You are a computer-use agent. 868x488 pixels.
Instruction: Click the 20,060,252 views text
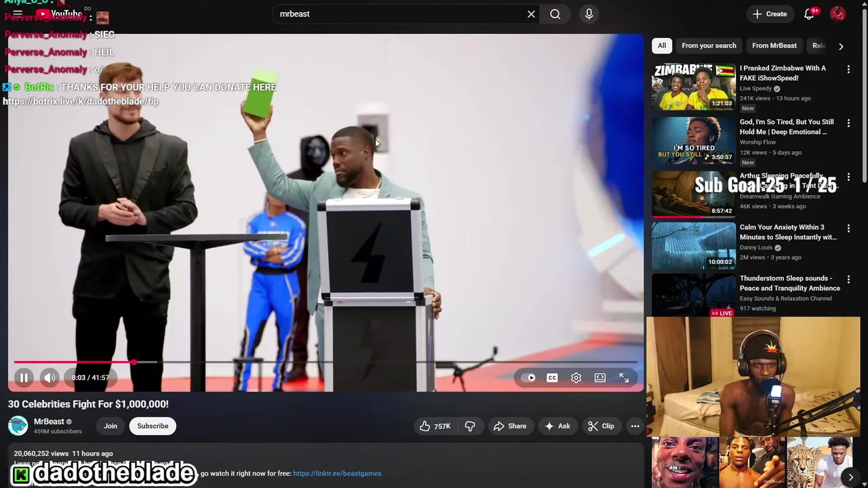tap(41, 453)
